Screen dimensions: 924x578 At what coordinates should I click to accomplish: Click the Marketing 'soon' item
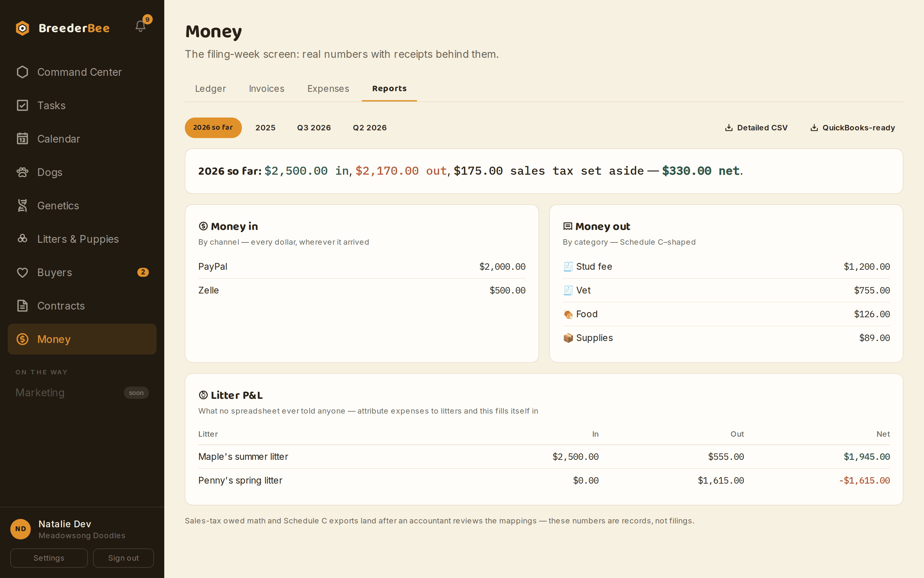click(82, 393)
